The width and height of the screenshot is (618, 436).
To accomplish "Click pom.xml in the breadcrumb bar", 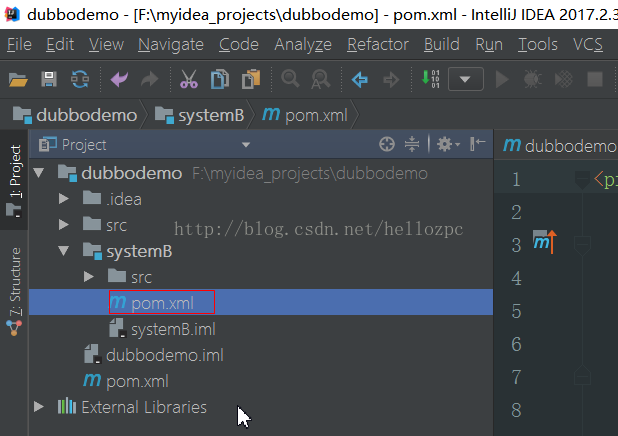I will coord(305,115).
